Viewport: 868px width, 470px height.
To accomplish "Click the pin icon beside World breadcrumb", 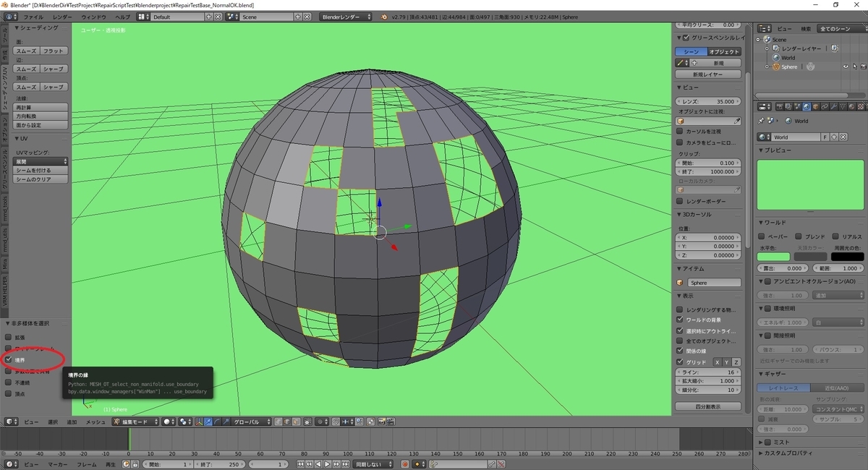I will pyautogui.click(x=761, y=121).
